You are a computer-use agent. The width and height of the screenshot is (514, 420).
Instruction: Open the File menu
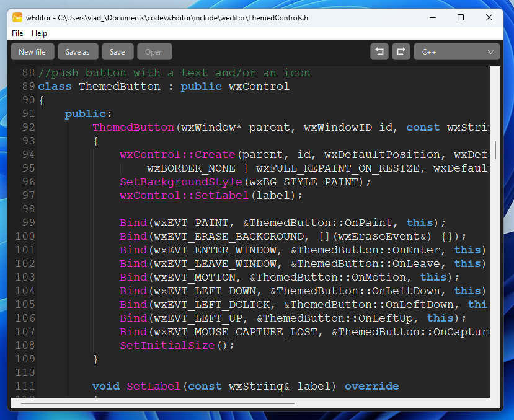point(17,33)
